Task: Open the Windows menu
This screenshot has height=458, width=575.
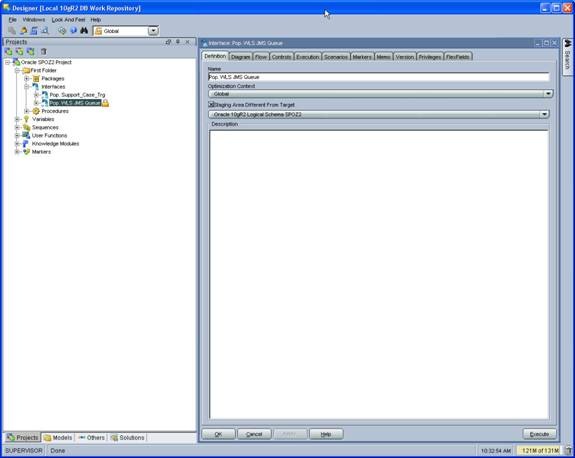Action: (34, 19)
